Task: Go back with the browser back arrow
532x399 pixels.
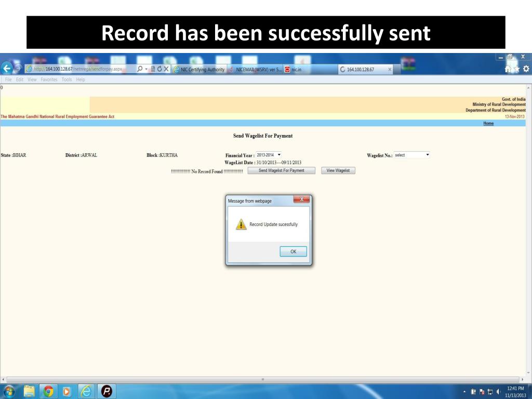Action: [6, 69]
